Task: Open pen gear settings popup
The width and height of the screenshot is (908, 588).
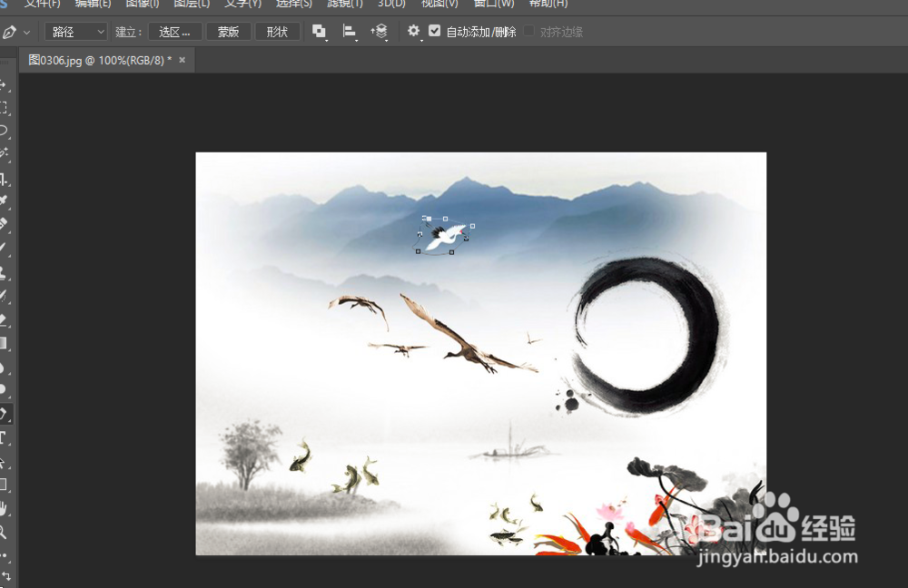Action: [x=413, y=31]
